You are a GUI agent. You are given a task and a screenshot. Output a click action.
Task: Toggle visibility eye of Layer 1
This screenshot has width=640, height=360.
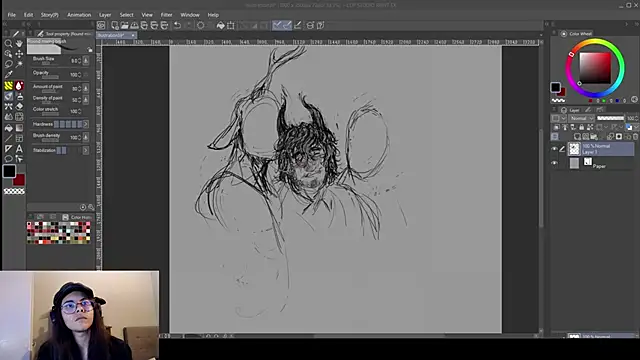tap(554, 149)
